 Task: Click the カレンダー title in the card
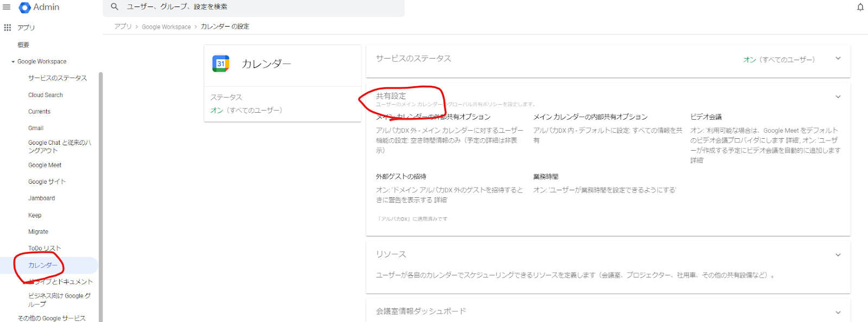tap(266, 64)
